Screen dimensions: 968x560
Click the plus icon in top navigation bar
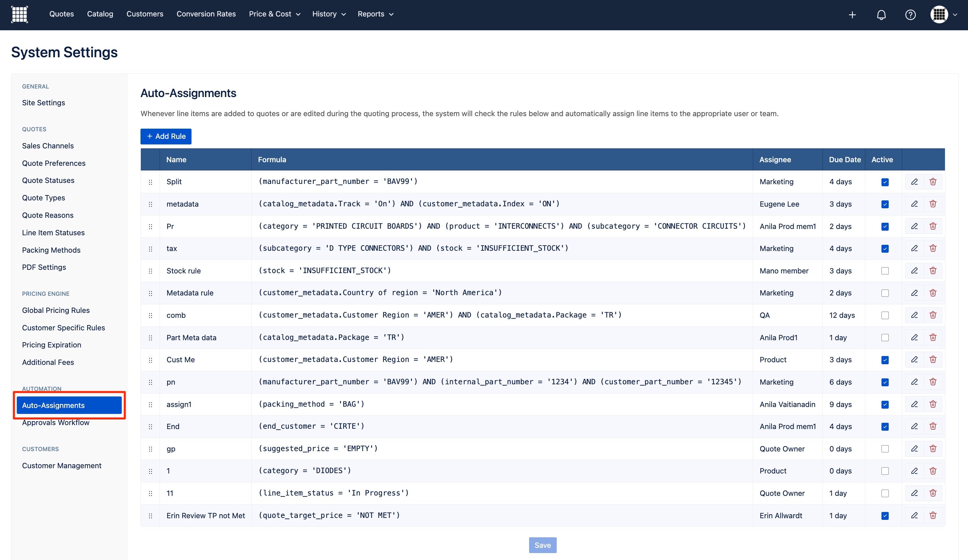pyautogui.click(x=852, y=14)
